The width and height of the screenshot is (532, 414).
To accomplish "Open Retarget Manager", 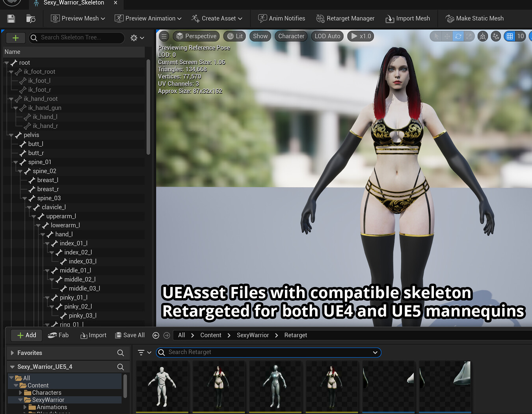I will tap(345, 19).
